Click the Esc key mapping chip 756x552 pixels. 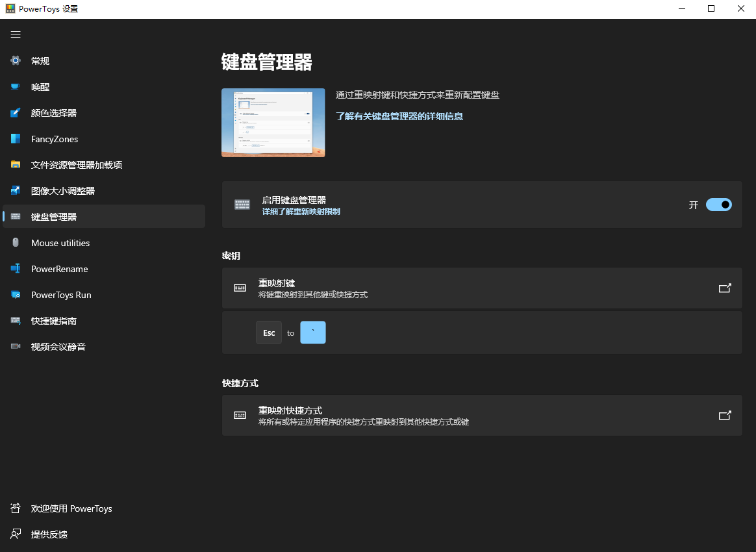(x=269, y=332)
